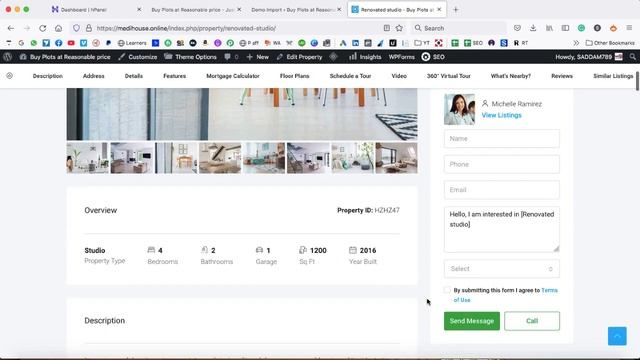The width and height of the screenshot is (640, 360).
Task: Show the sidebar via toolbar icon
Action: [565, 28]
